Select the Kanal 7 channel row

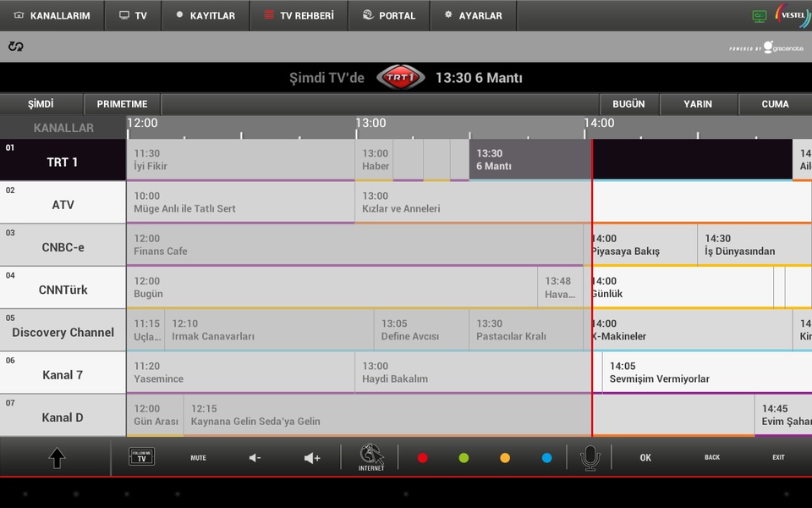click(63, 373)
